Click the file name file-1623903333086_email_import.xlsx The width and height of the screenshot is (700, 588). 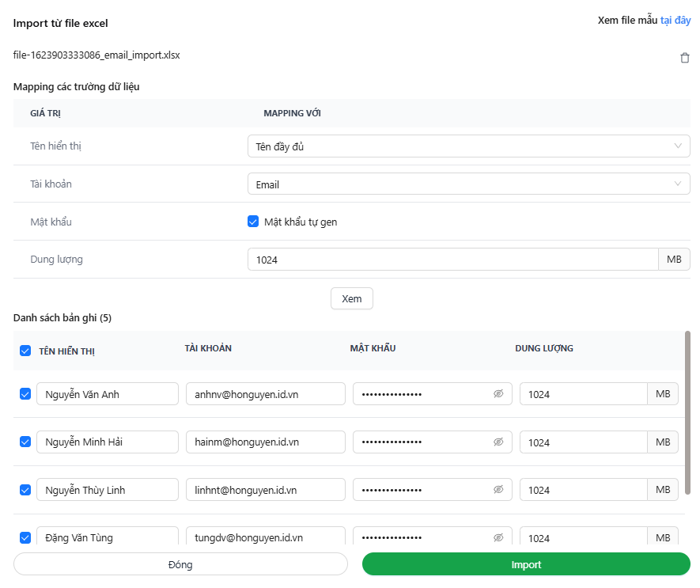pos(96,55)
